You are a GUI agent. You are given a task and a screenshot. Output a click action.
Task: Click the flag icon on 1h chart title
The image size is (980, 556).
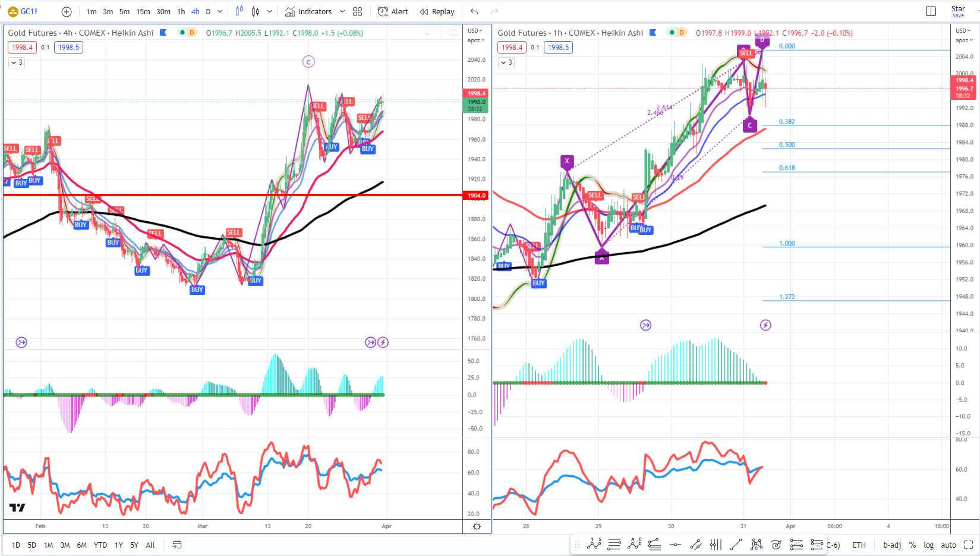653,33
